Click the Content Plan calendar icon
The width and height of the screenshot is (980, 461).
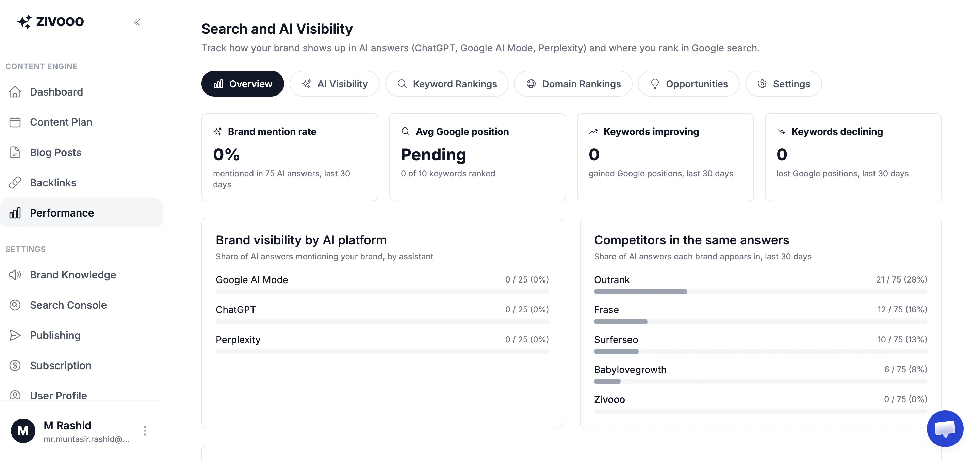(x=15, y=122)
